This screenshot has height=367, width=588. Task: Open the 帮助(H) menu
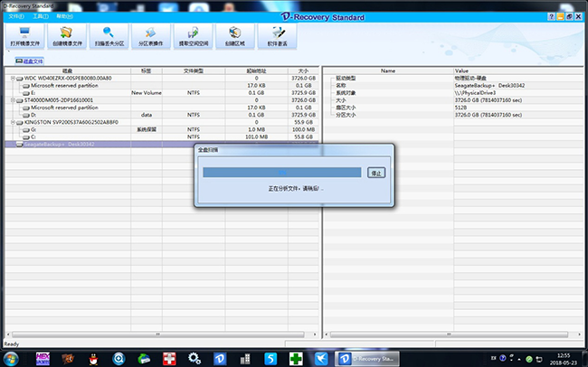tap(65, 16)
